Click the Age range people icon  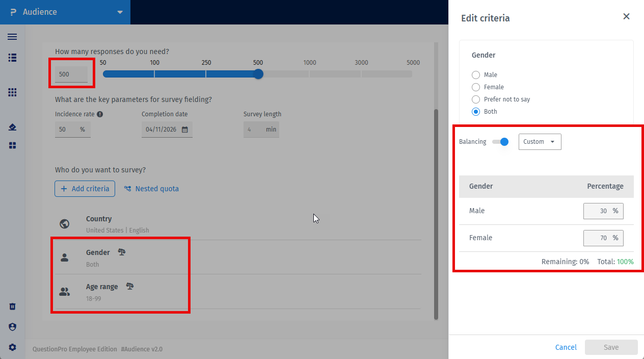tap(65, 292)
